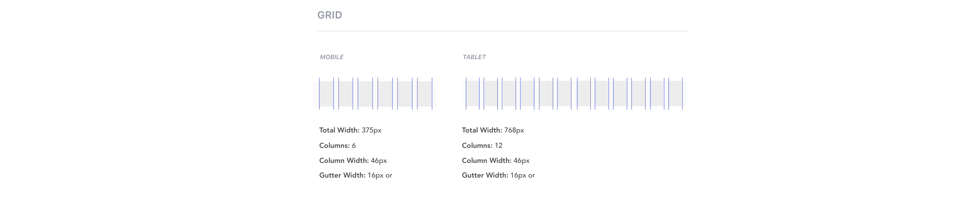The height and width of the screenshot is (209, 980).
Task: Click rightmost blue guide line of tablet grid
Action: (682, 94)
